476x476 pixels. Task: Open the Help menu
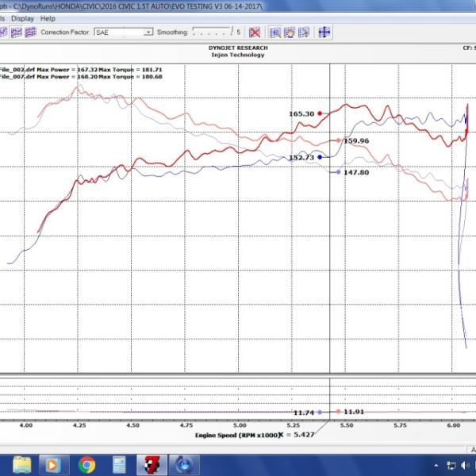[x=48, y=18]
